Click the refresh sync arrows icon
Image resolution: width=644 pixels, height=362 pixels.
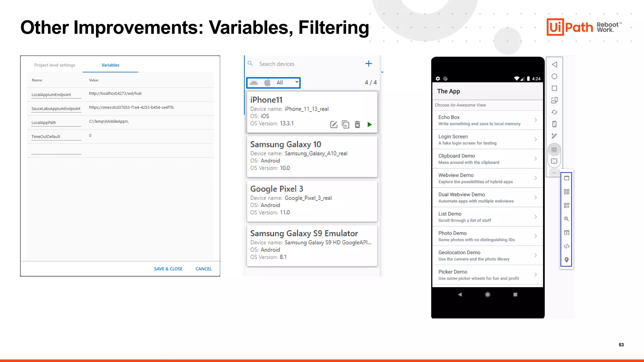tap(554, 112)
